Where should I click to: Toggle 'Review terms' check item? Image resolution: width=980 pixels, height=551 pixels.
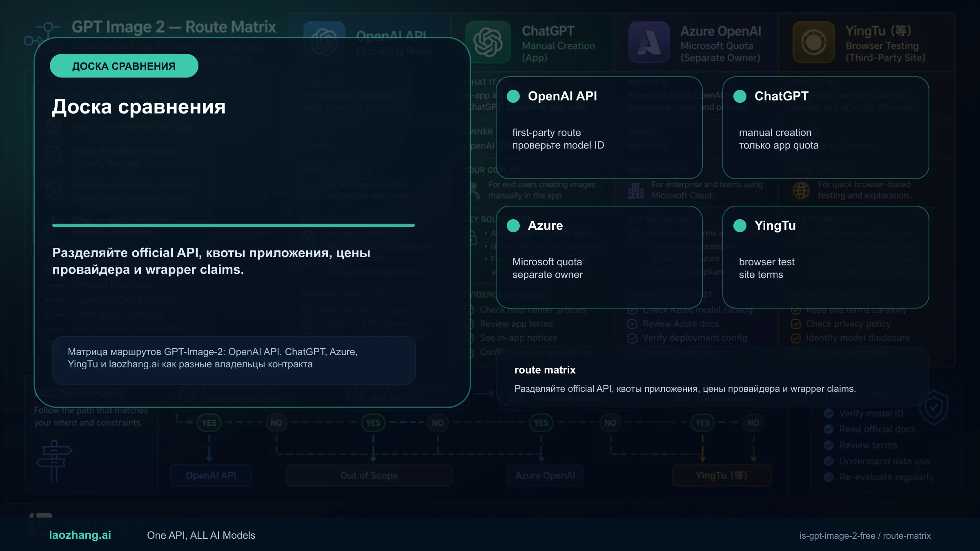point(829,445)
